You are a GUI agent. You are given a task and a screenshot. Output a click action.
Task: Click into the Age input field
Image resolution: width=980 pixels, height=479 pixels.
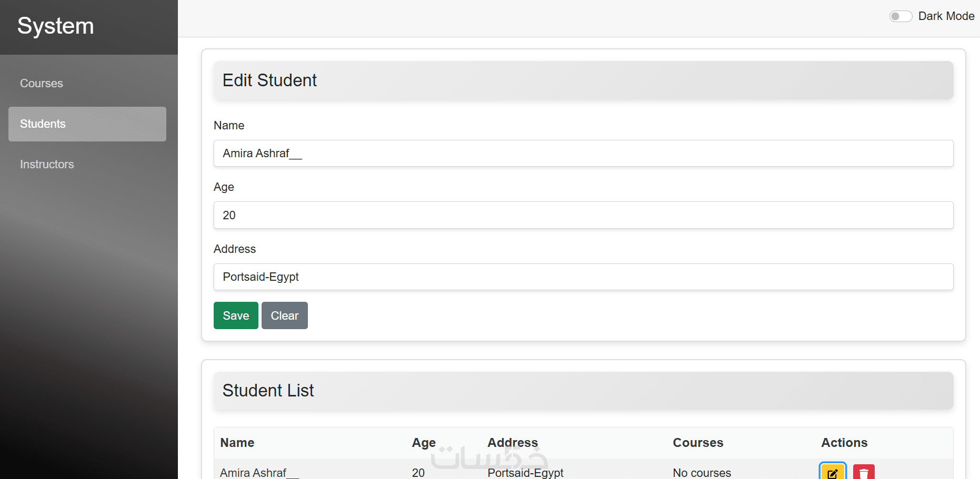(583, 215)
